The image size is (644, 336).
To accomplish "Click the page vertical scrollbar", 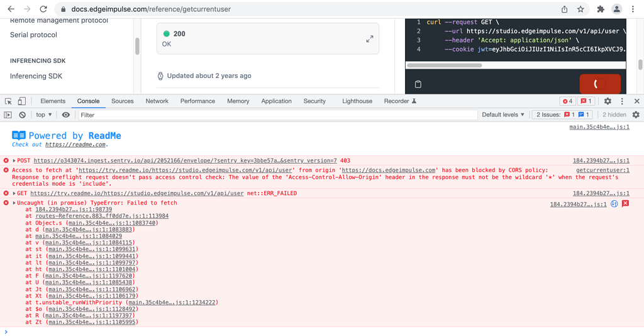I will (640, 64).
